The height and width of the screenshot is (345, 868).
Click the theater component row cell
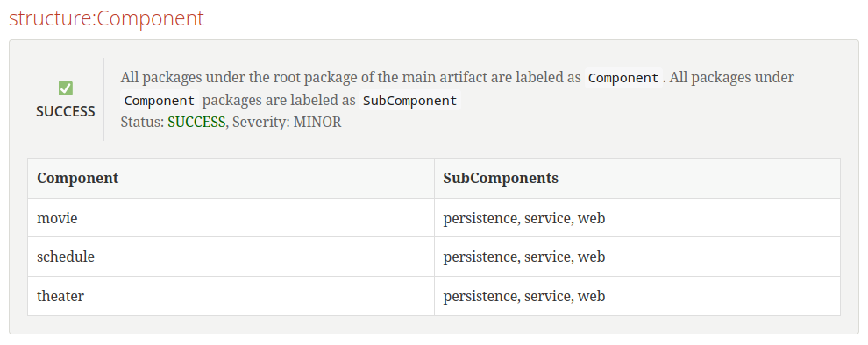(x=231, y=296)
